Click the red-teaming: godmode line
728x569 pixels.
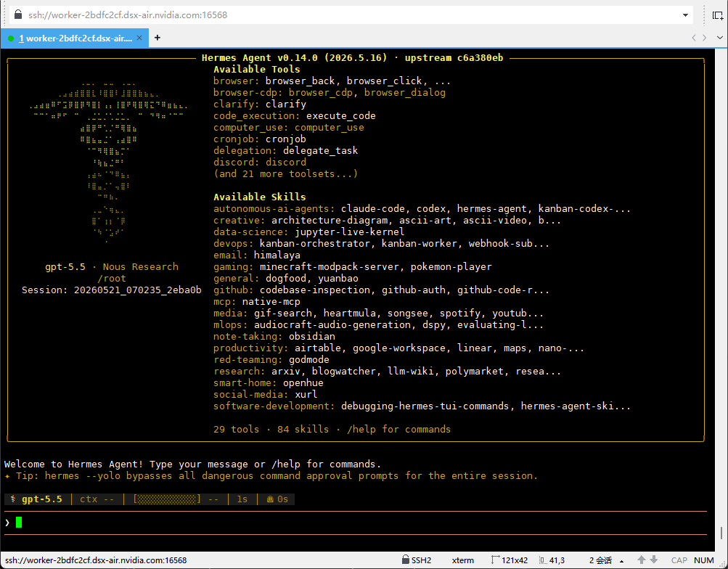[x=271, y=359]
